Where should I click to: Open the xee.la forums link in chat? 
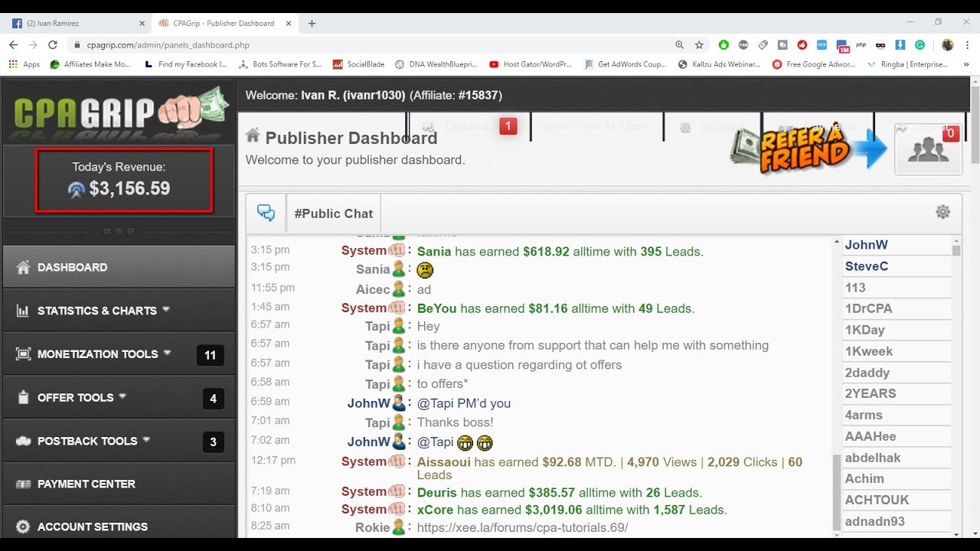point(522,527)
